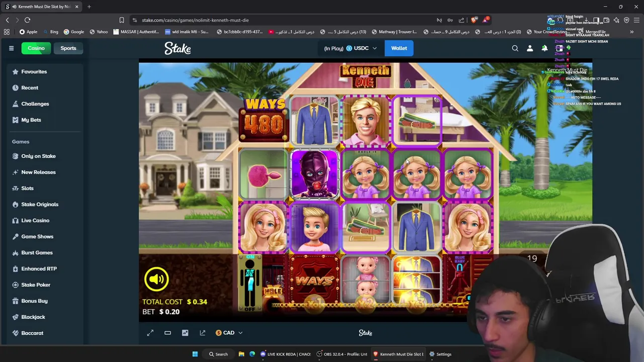644x362 pixels.
Task: Enter fullscreen game mode icon
Action: (150, 333)
